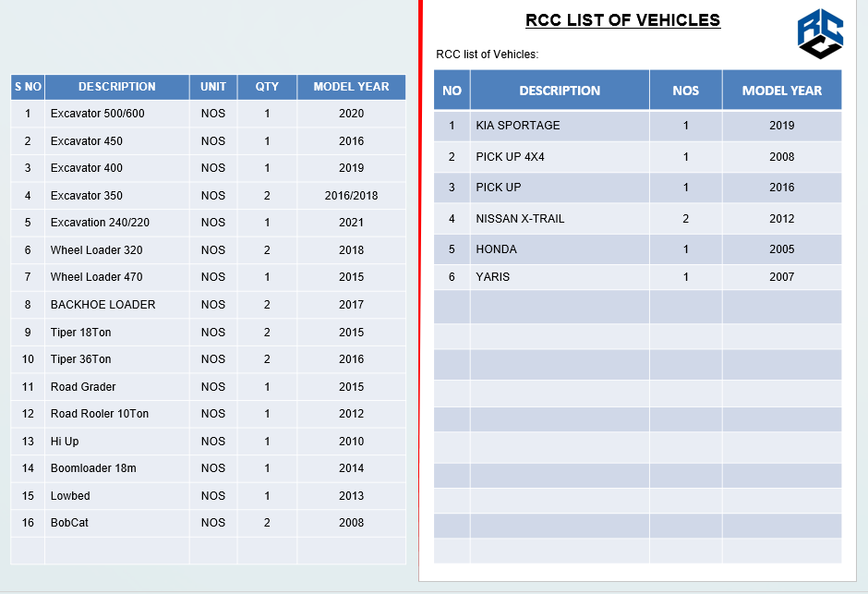Viewport: 868px width, 594px height.
Task: Click the DESCRIPTION header in equipment table
Action: pyautogui.click(x=116, y=87)
